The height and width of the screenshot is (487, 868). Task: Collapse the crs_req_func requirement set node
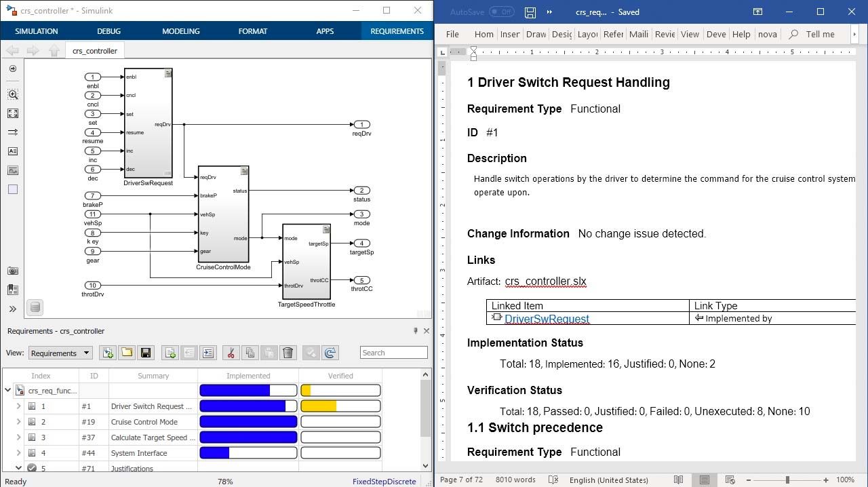point(8,390)
